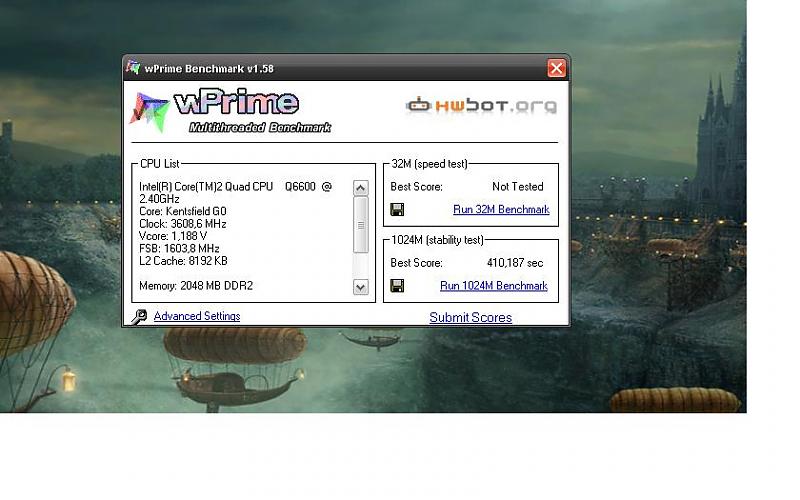This screenshot has width=800, height=500.
Task: Click the 'Multithreaded Benchmark' subtitle text
Action: click(260, 127)
